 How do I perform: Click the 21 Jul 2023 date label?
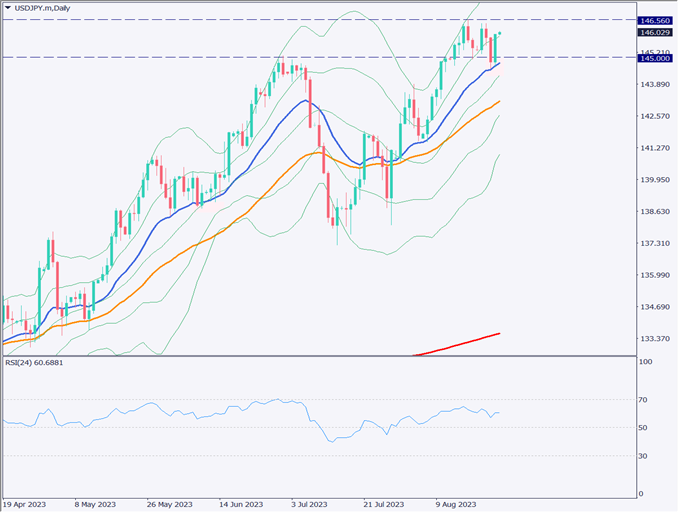[382, 504]
